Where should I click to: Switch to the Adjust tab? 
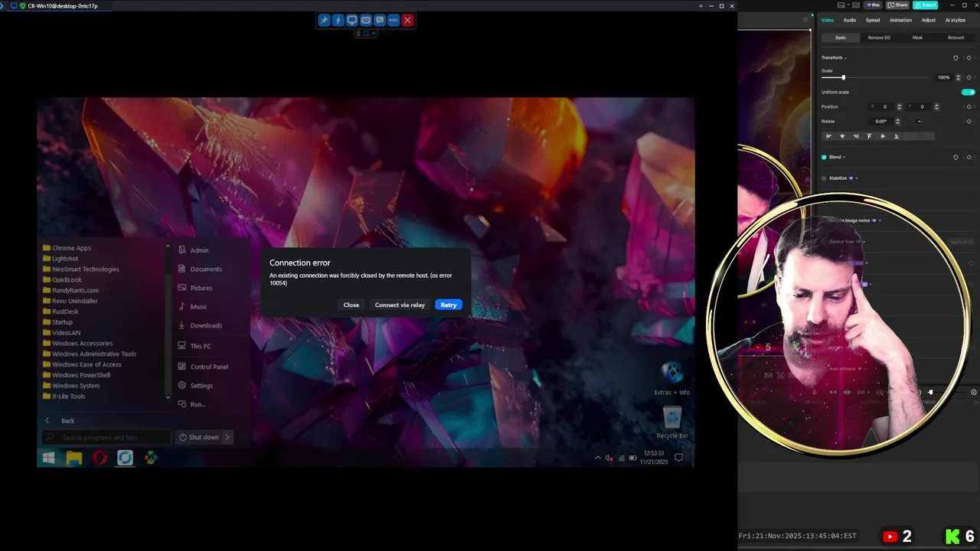coord(929,20)
